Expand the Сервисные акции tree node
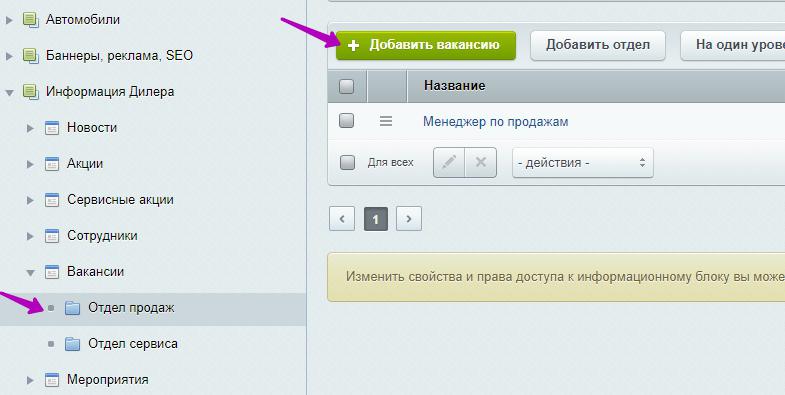785x395 pixels. (30, 200)
